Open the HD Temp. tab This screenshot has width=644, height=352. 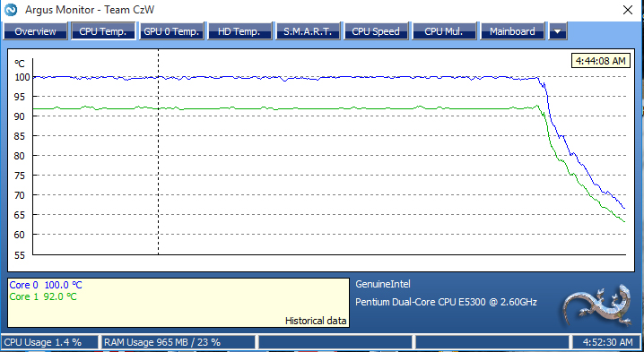click(x=239, y=31)
